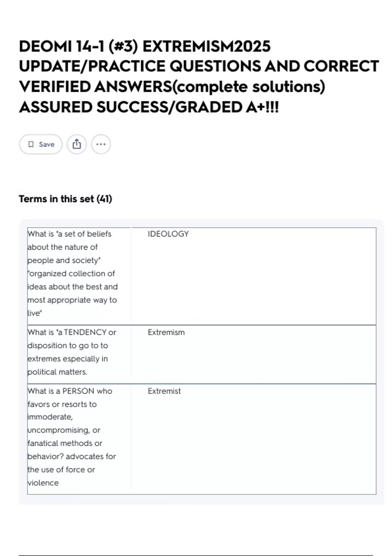Screen dimensions: 392x556
Task: Click the Extremist answer
Action: [x=164, y=391]
